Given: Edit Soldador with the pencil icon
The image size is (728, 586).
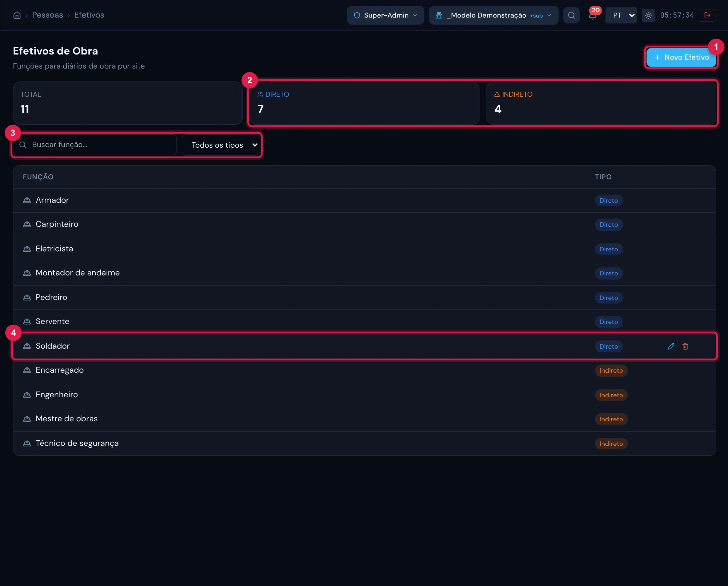Looking at the screenshot, I should [671, 346].
